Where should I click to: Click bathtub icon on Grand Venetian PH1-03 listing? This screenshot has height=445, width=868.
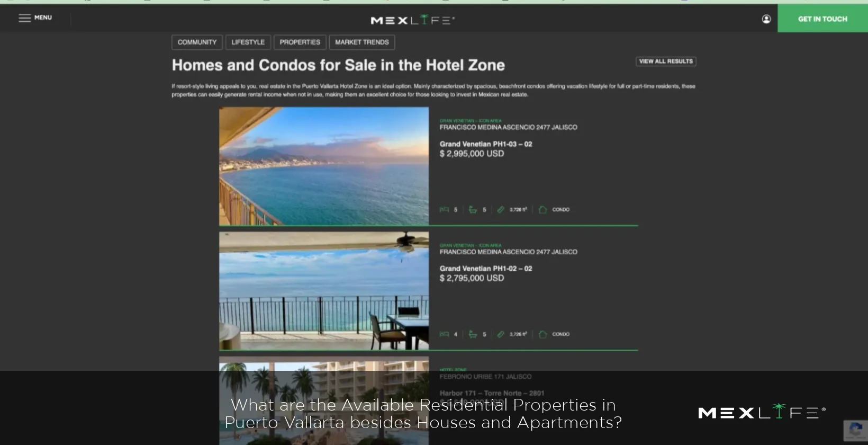coord(473,210)
